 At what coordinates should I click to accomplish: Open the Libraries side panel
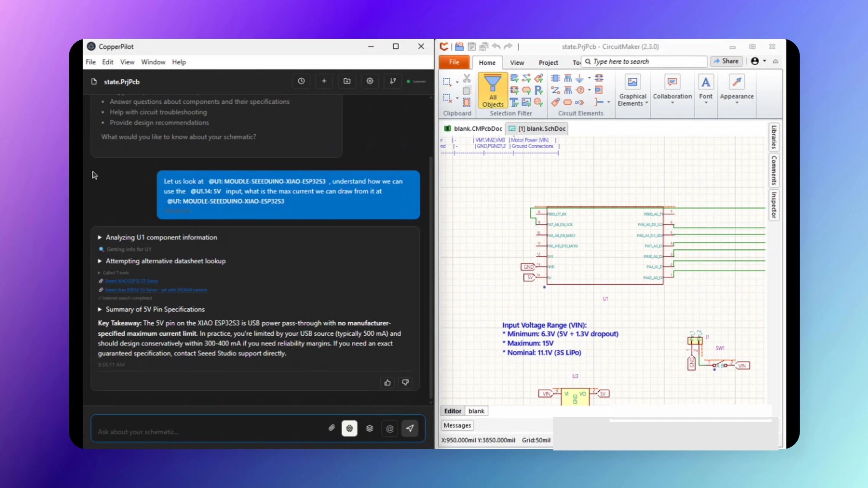[x=774, y=137]
